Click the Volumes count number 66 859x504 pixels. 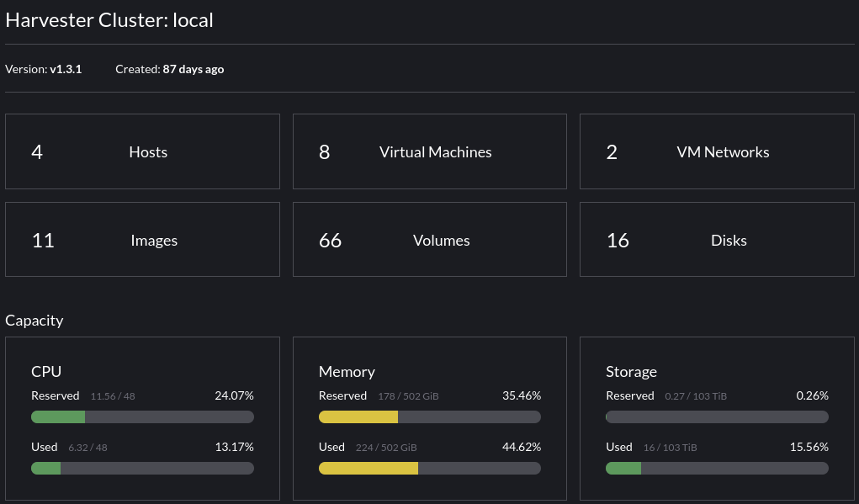pyautogui.click(x=331, y=241)
